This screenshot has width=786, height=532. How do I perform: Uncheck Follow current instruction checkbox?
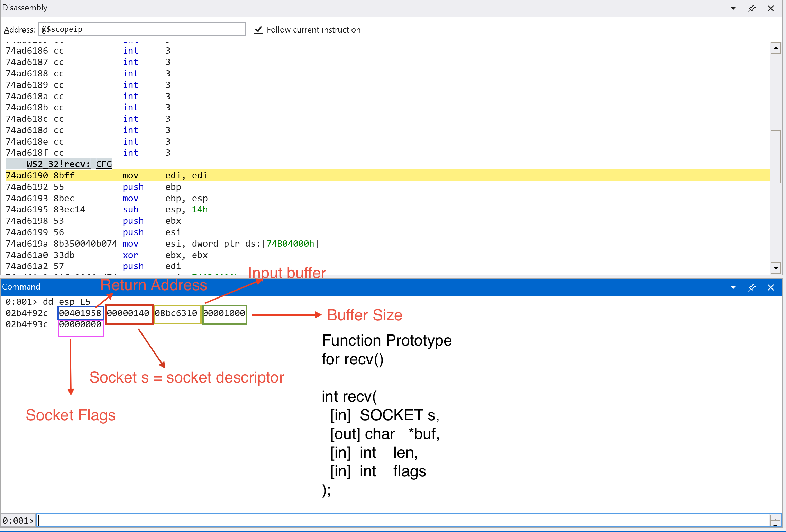click(x=258, y=29)
